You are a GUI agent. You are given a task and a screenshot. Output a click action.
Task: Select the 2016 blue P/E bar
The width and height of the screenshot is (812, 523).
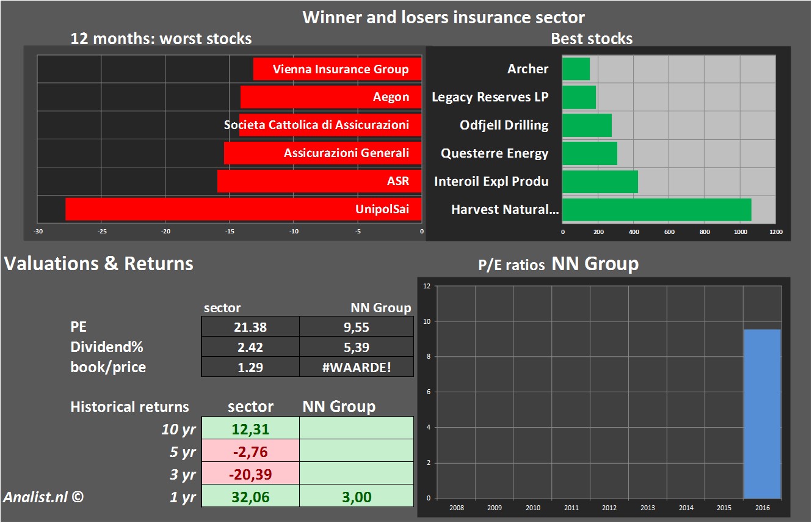pos(762,414)
